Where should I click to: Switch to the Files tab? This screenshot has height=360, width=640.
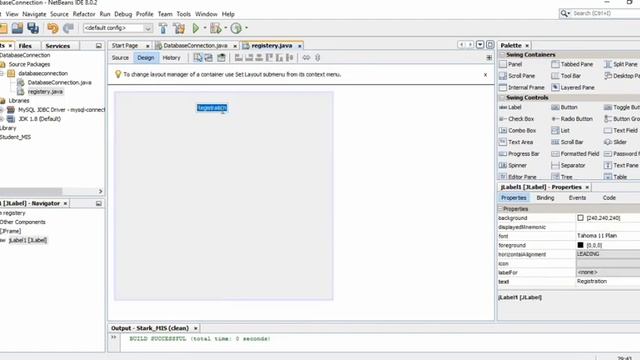pos(25,46)
